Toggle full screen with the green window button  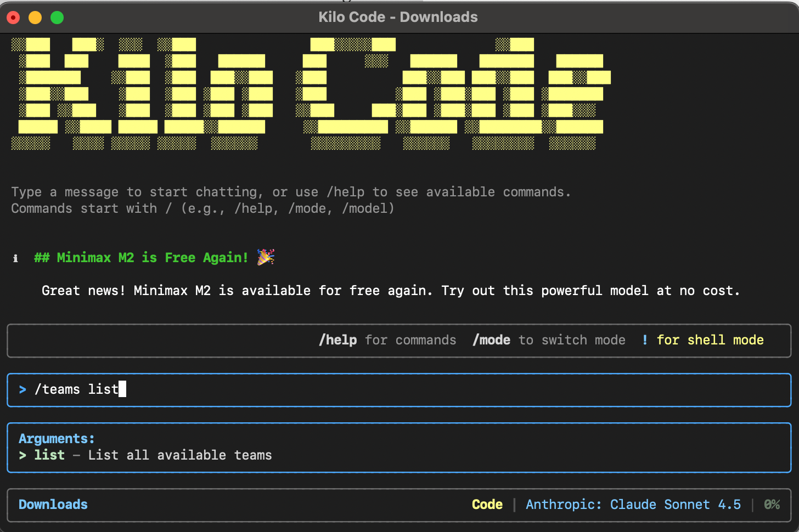(57, 17)
